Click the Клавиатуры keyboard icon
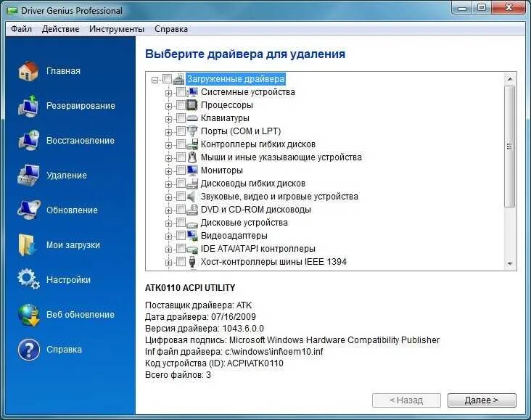This screenshot has width=531, height=420. tap(192, 118)
